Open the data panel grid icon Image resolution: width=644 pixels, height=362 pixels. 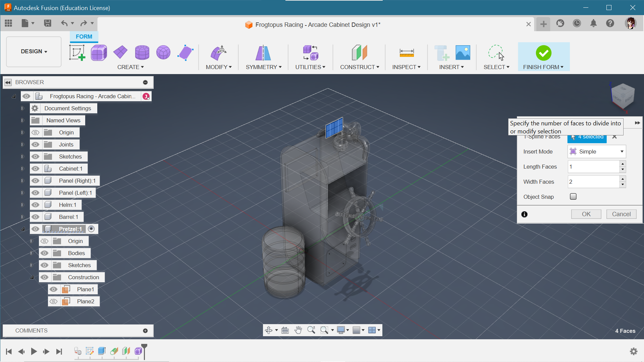pos(8,23)
